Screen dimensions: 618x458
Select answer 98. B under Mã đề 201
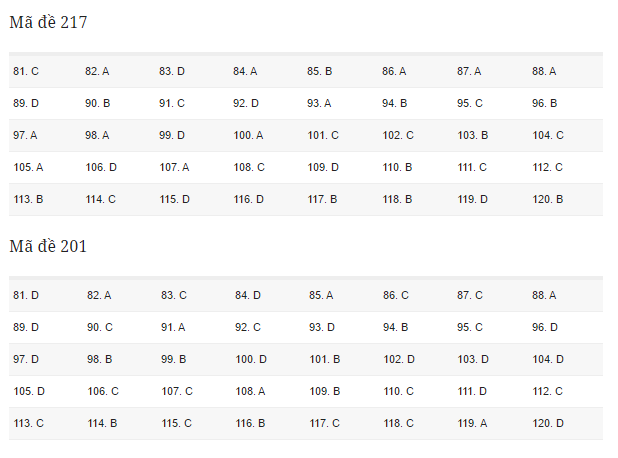[99, 360]
